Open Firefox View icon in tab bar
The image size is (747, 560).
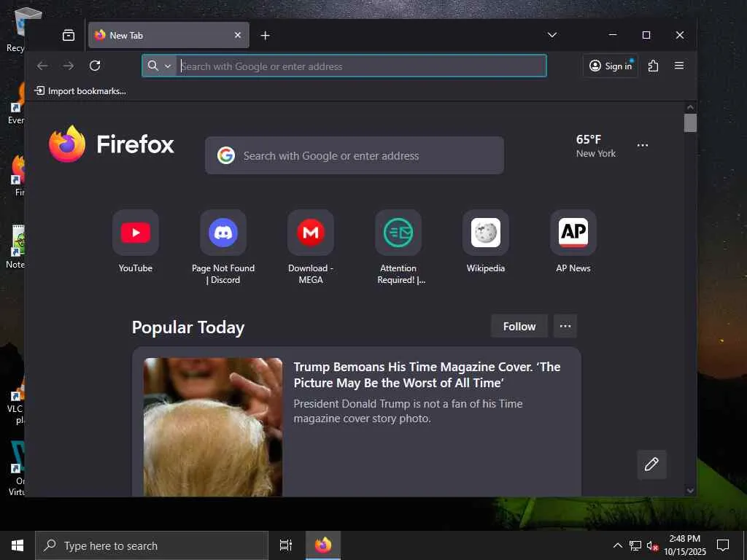[x=69, y=35]
